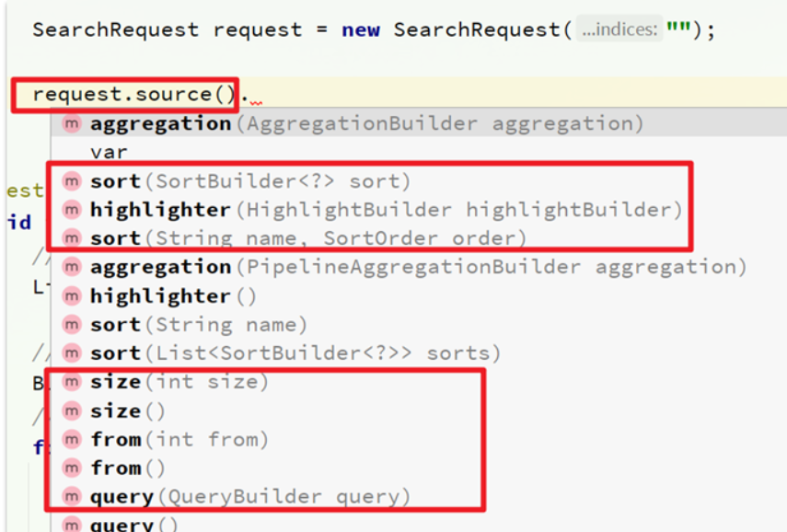Click method icon beside query(QueryBuilder query)
The image size is (787, 532).
pos(72,497)
